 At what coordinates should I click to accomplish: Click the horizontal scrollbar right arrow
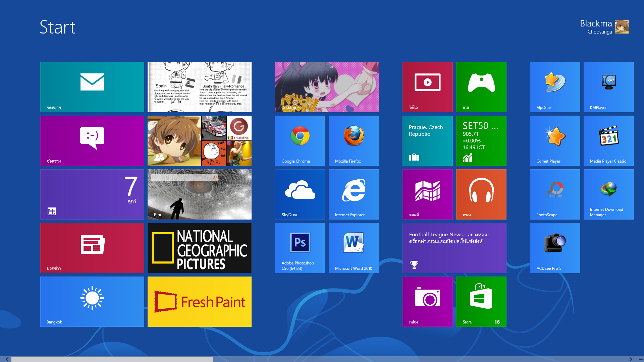[x=631, y=359]
